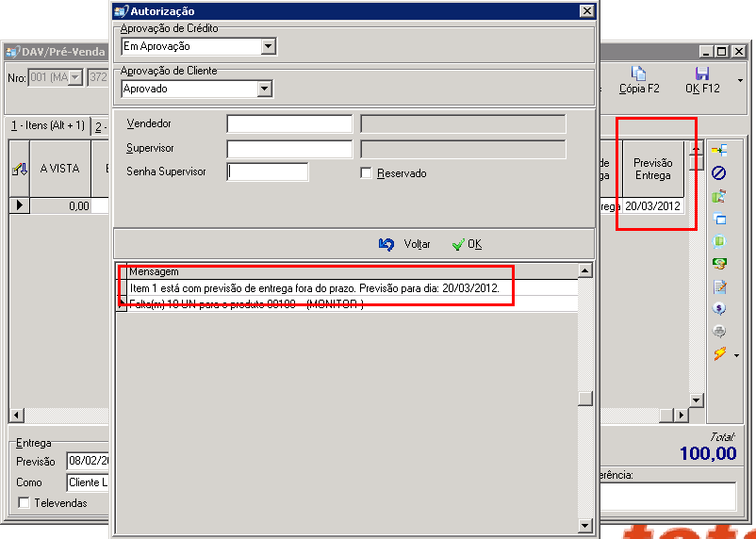This screenshot has height=539, width=756.
Task: Enable the Reservado checkbox
Action: tap(366, 173)
